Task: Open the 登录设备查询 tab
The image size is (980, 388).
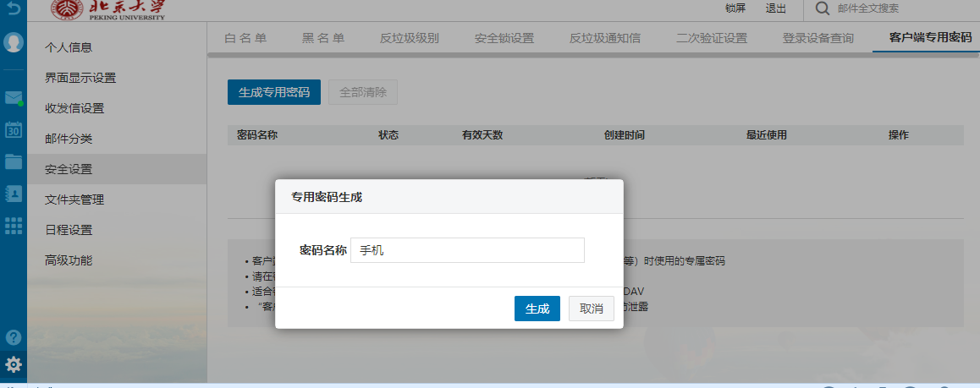Action: point(818,38)
